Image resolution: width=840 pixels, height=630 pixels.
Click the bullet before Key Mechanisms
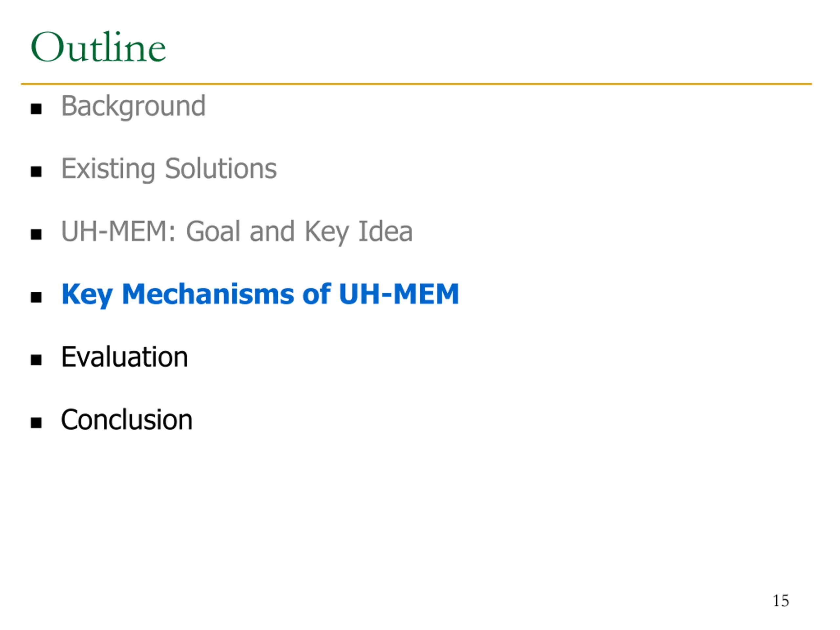pyautogui.click(x=36, y=297)
